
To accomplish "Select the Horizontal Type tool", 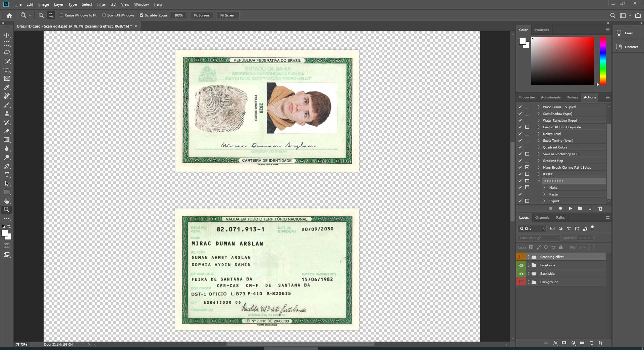I will coord(7,175).
